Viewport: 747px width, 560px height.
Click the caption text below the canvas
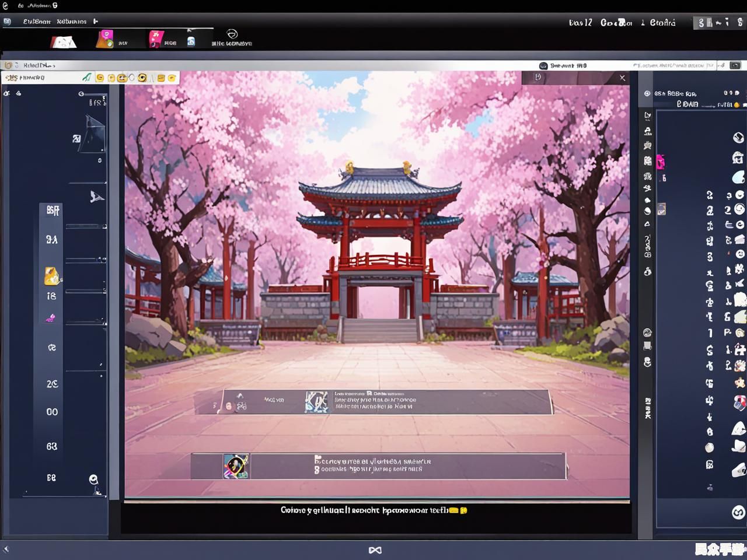[365, 510]
